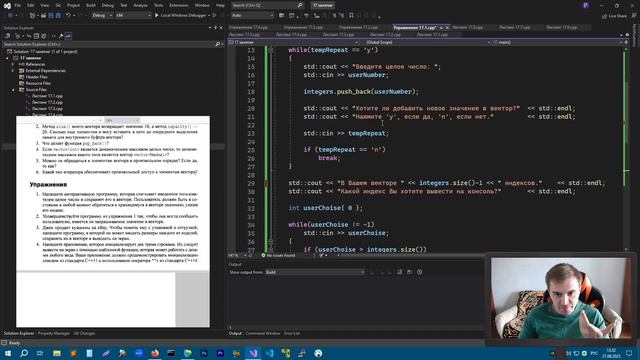Open the Debug menu
This screenshot has width=640, height=360.
click(108, 5)
